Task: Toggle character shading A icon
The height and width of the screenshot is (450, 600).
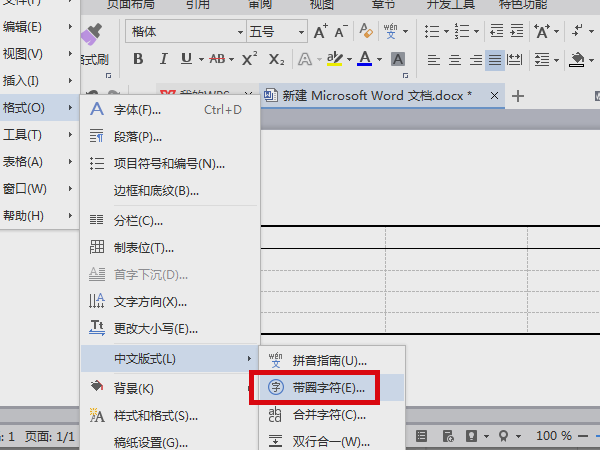Action: click(398, 59)
